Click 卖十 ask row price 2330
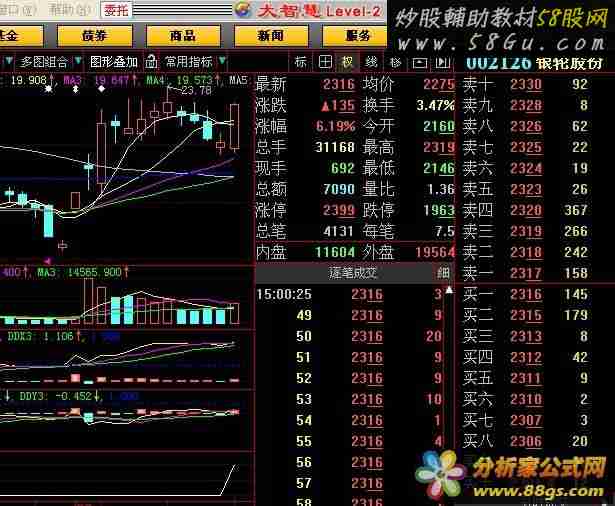615x506 pixels. coord(526,84)
